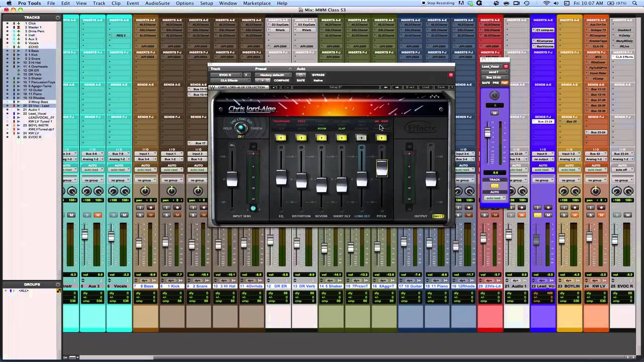The width and height of the screenshot is (644, 362).
Task: Record-enable the 22 Lead_Vcl track
Action: tap(548, 207)
